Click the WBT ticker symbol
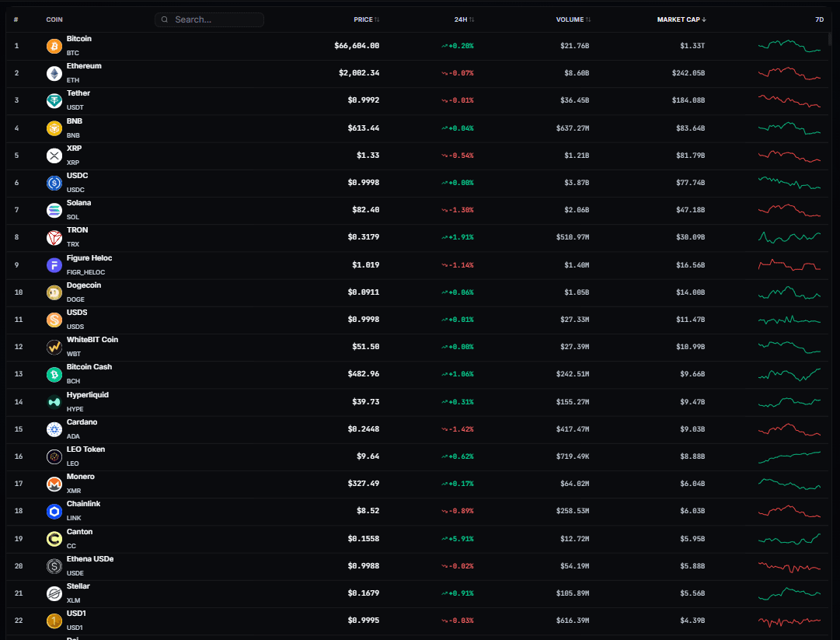Viewport: 840px width, 640px height. (73, 355)
